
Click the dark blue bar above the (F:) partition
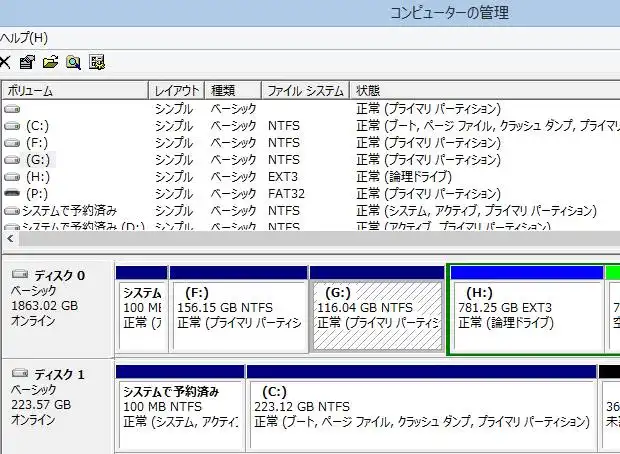[239, 272]
